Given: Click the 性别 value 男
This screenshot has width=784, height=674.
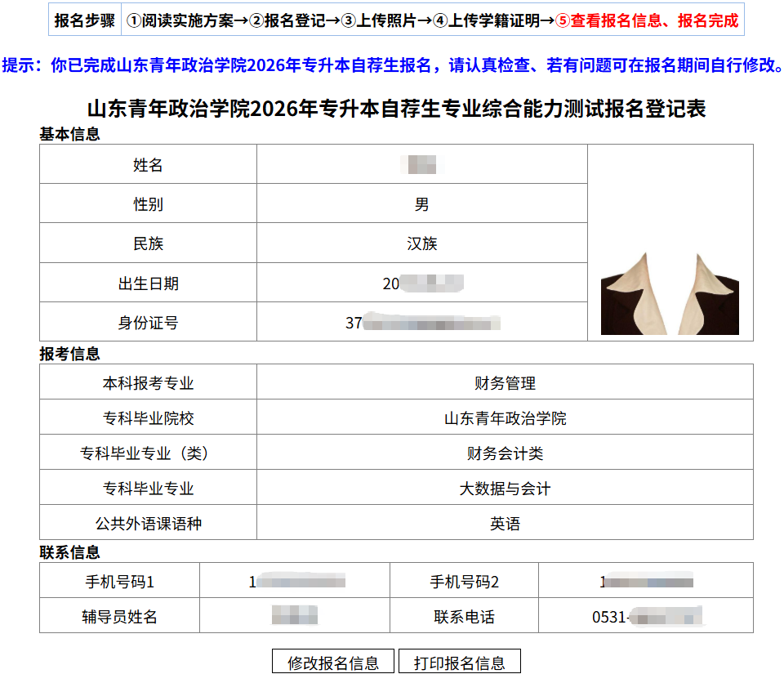Looking at the screenshot, I should 422,204.
